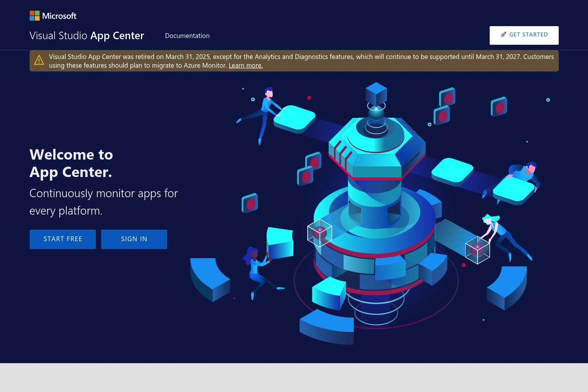Open the Documentation menu item
The height and width of the screenshot is (392, 588).
187,36
